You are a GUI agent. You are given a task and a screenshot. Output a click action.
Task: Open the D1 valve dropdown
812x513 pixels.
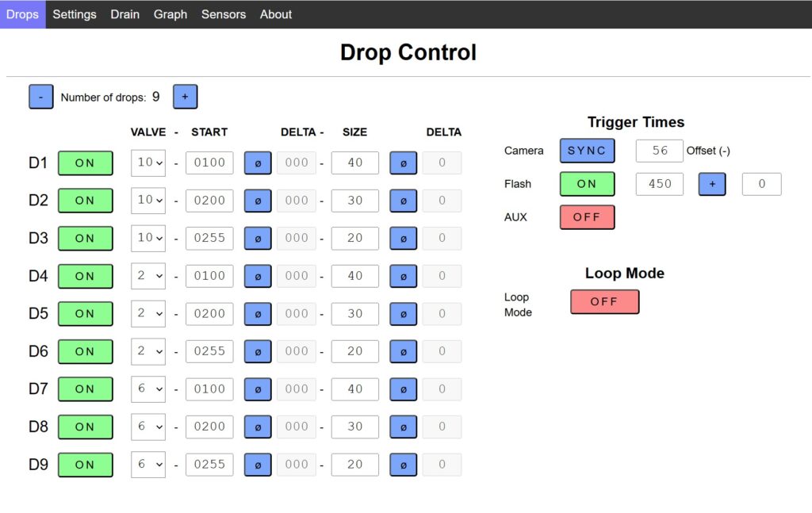[148, 163]
